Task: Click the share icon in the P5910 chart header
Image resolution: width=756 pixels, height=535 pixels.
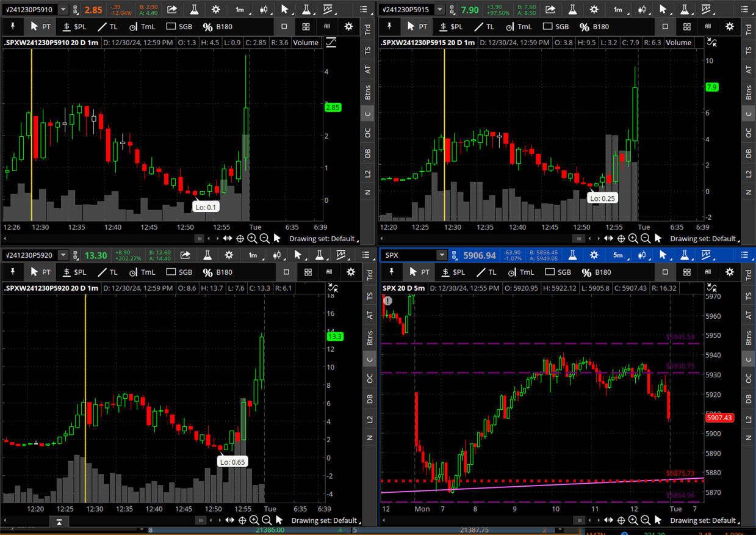Action: tap(173, 10)
